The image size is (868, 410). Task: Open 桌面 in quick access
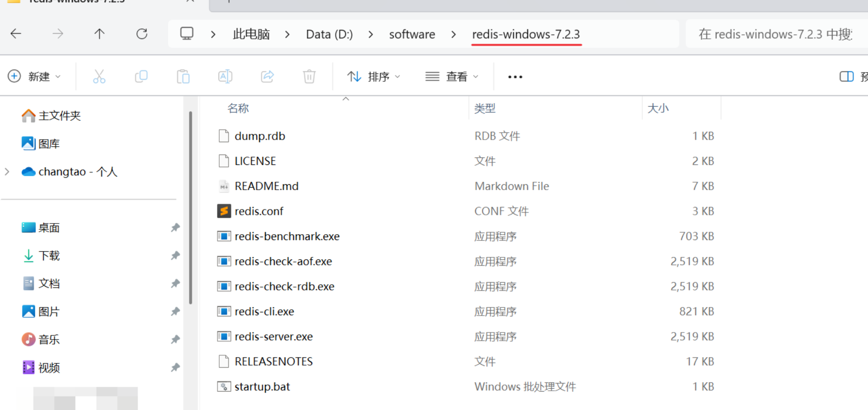click(40, 227)
